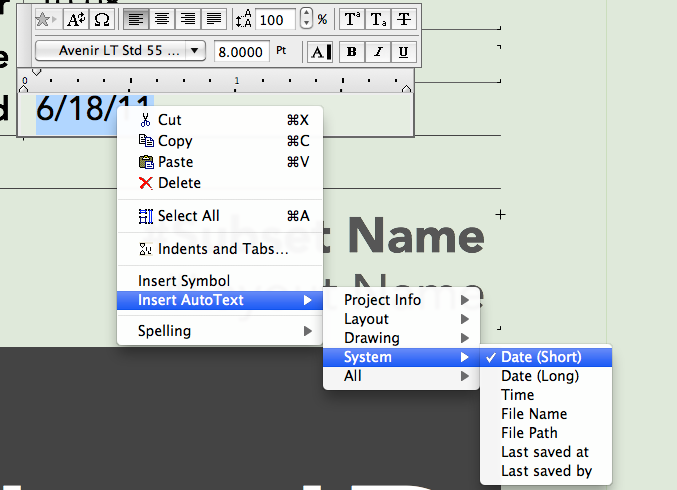Insert Time autotext
Viewport: 677px width, 490px height.
546,395
